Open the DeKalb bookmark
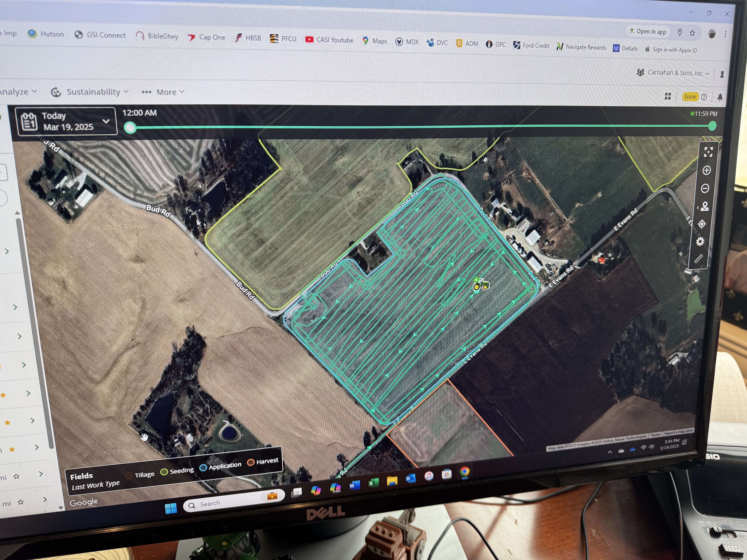 click(625, 48)
